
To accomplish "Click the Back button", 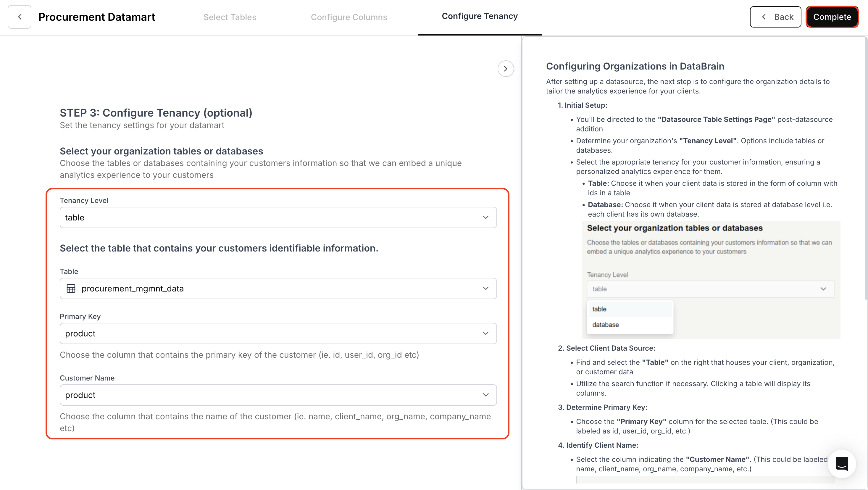I will tap(776, 17).
